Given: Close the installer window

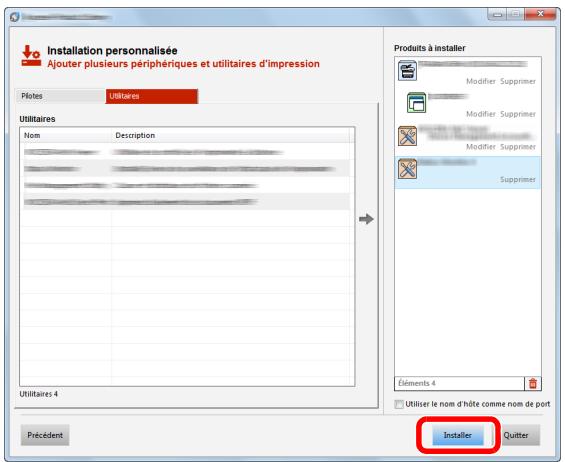Looking at the screenshot, I should pyautogui.click(x=540, y=14).
